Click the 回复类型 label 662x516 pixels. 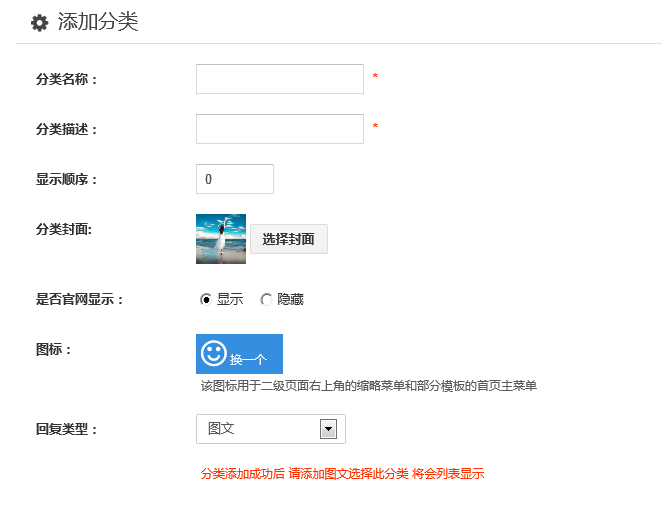[67, 429]
